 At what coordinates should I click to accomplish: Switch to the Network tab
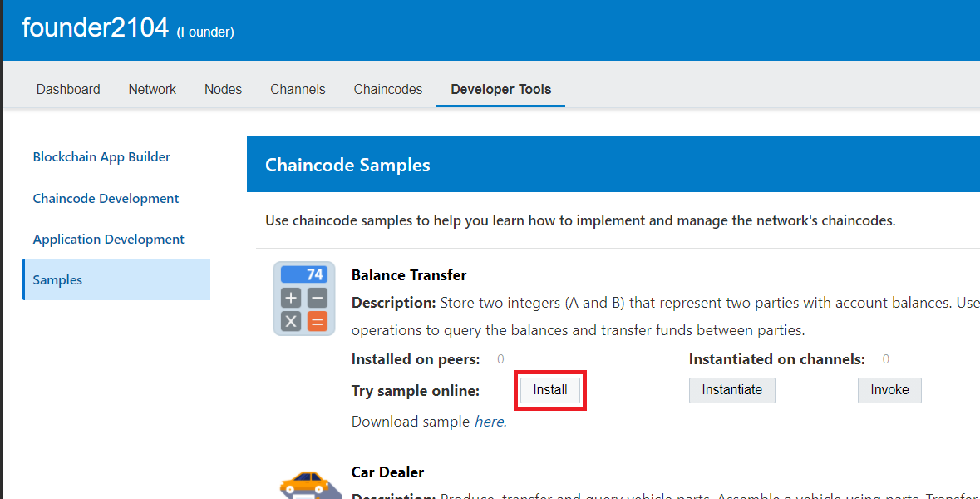point(152,89)
